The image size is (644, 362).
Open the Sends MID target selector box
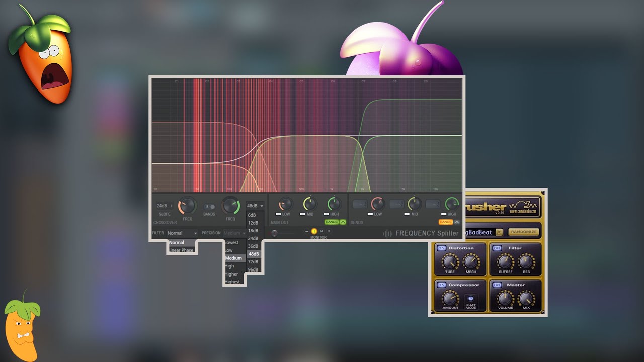tap(396, 204)
